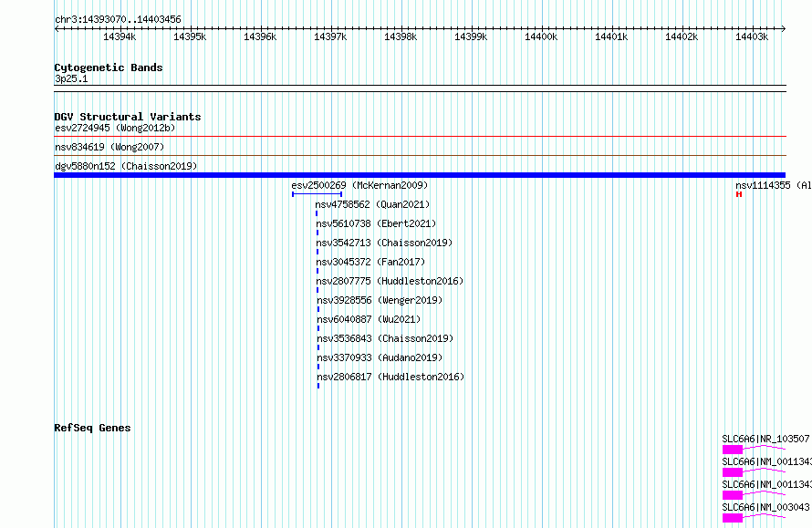Click nsv6040887 (Wu2021) variant label
The width and height of the screenshot is (812, 528).
369,319
